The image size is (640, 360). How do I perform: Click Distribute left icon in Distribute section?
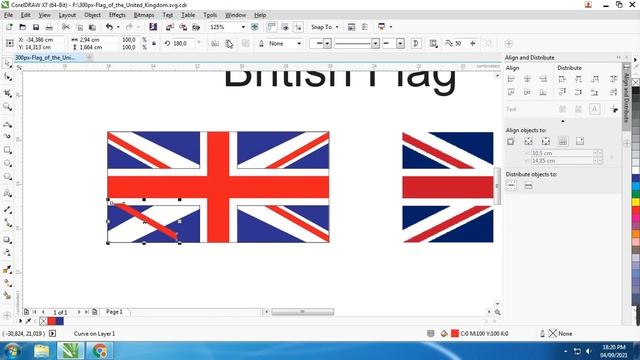pos(562,79)
